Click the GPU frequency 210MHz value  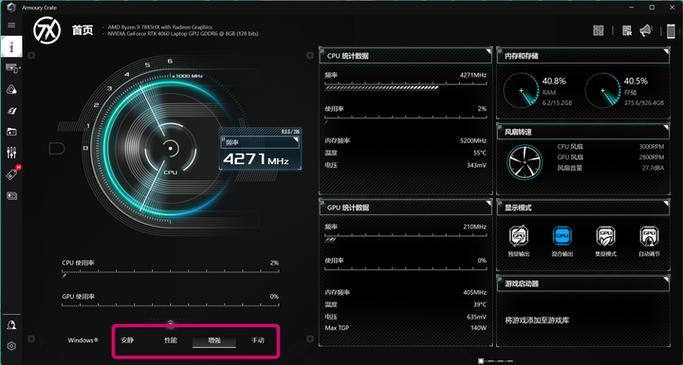click(475, 227)
